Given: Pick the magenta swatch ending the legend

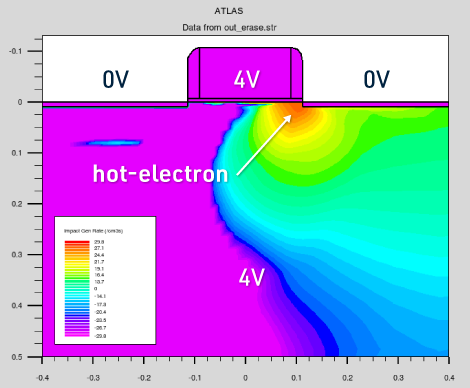Looking at the screenshot, I should point(77,335).
